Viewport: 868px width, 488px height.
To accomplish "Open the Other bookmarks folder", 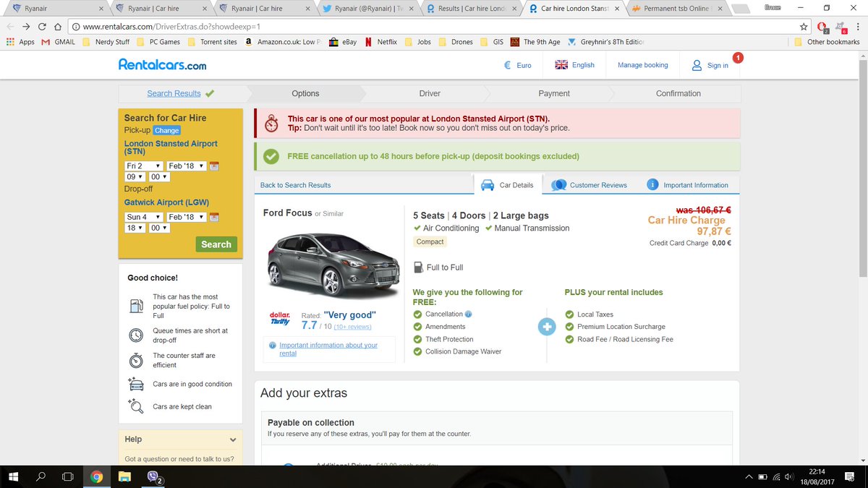I will (x=827, y=42).
